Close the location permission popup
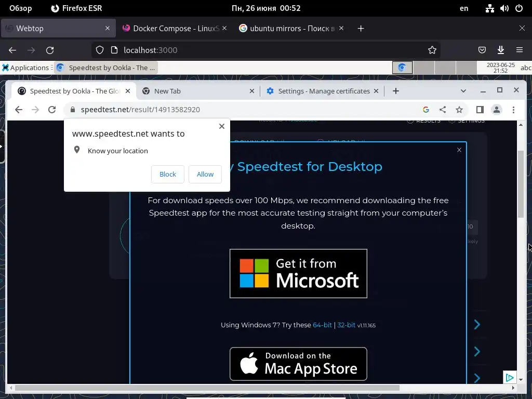This screenshot has height=399, width=532. point(221,126)
